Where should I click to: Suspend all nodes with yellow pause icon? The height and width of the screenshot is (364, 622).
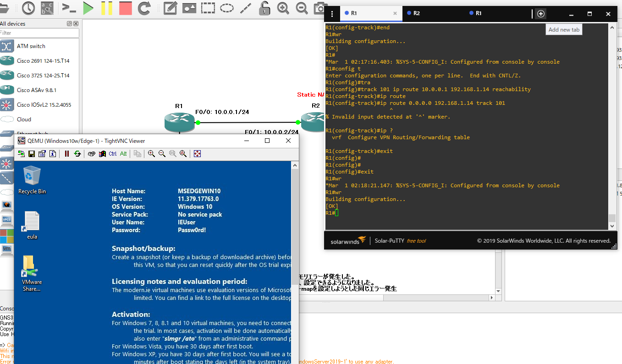(107, 7)
